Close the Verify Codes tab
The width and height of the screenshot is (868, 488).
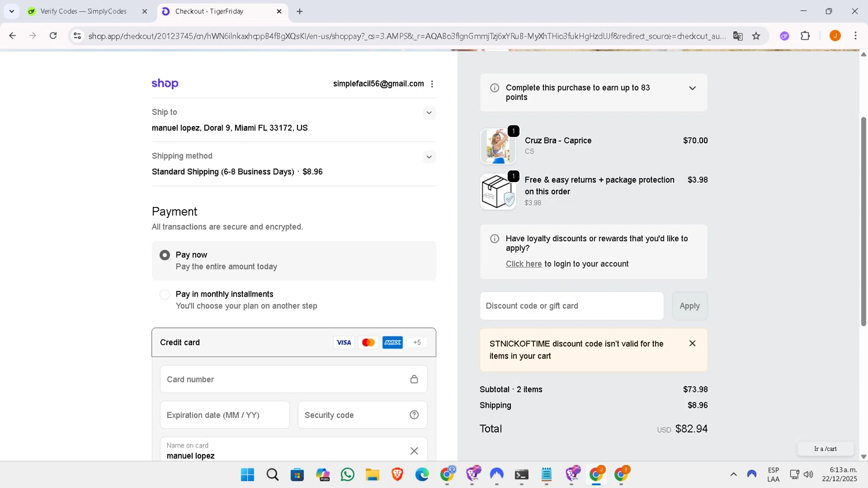145,11
